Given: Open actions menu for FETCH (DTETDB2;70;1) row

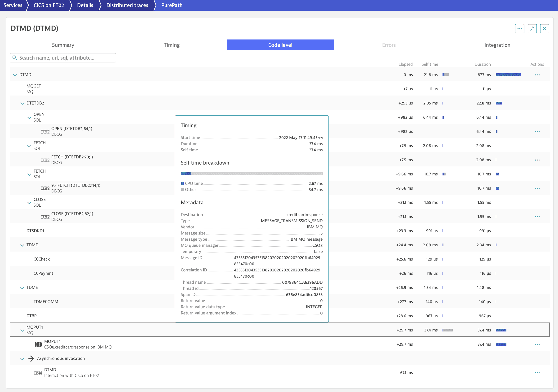Looking at the screenshot, I should pos(537,160).
